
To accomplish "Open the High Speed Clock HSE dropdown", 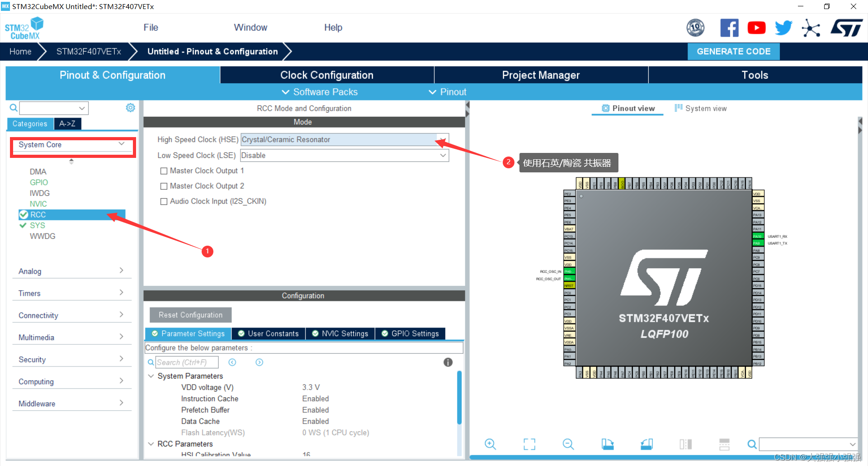I will pos(345,140).
